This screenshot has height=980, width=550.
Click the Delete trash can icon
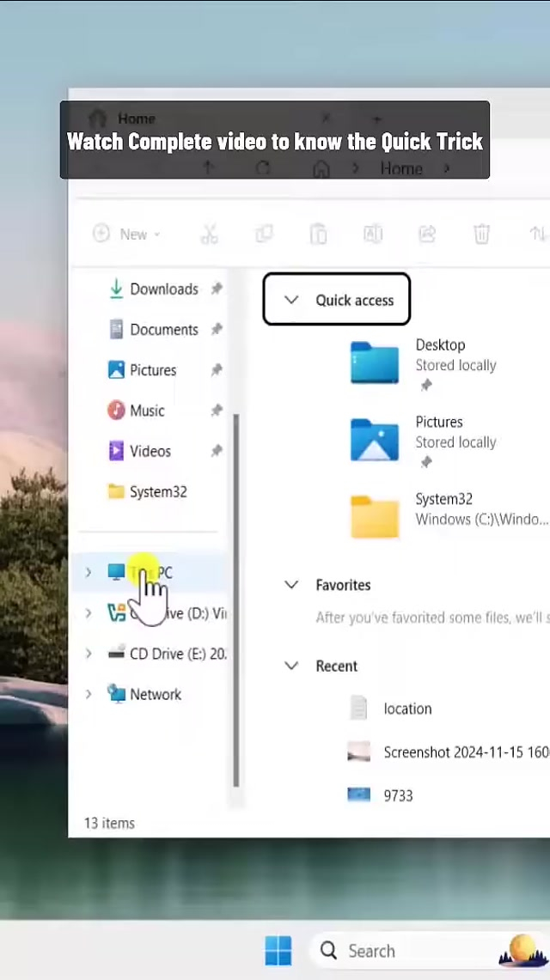tap(482, 234)
